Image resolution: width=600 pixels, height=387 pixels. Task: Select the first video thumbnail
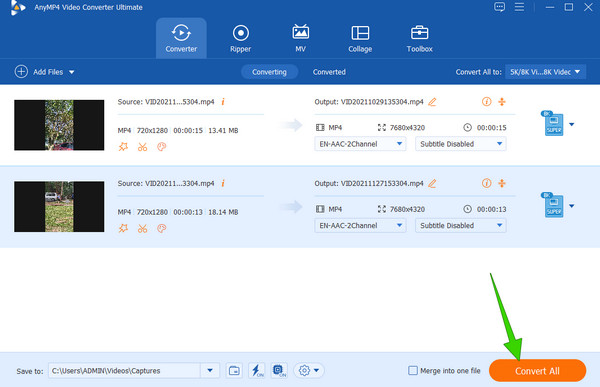(59, 125)
